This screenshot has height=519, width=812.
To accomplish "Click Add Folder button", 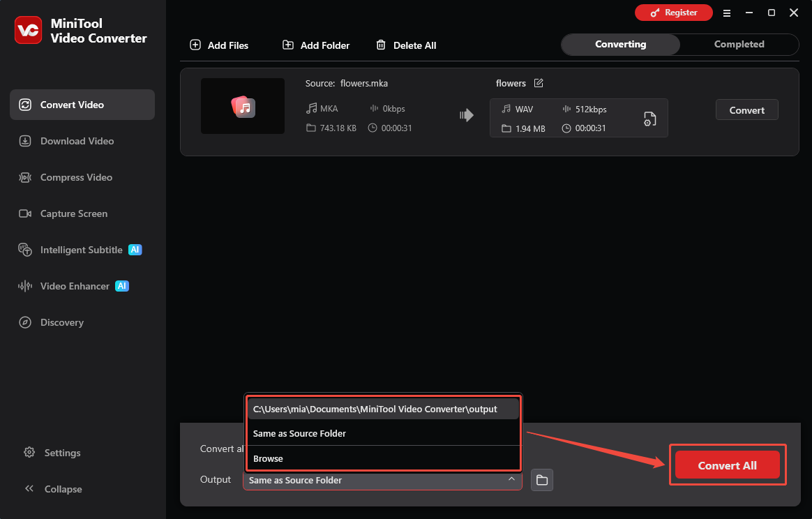I will pyautogui.click(x=316, y=45).
